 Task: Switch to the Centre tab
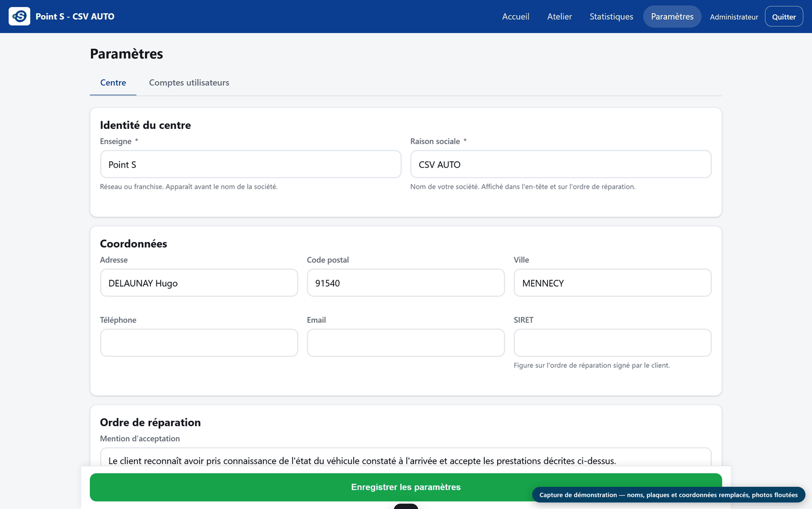point(113,82)
